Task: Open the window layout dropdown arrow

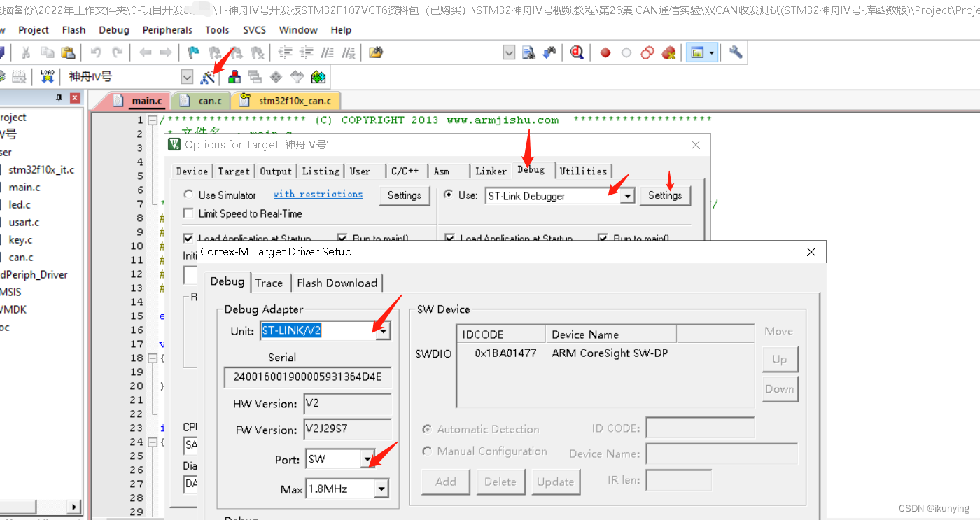Action: (713, 52)
